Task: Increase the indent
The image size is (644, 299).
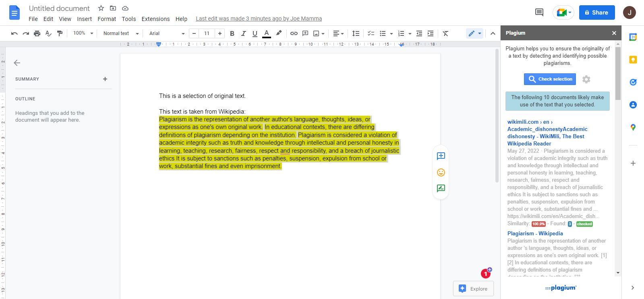Action: [x=431, y=33]
